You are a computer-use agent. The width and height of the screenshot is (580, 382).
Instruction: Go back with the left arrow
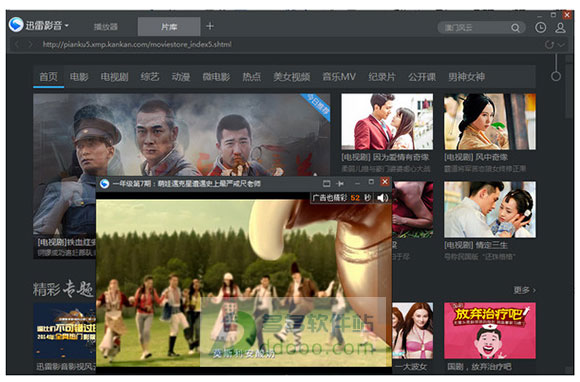coord(17,44)
